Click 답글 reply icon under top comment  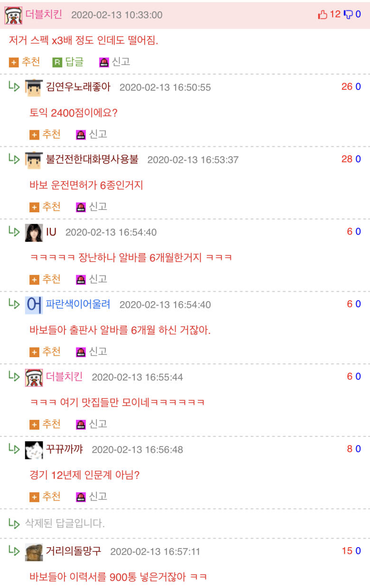point(57,62)
